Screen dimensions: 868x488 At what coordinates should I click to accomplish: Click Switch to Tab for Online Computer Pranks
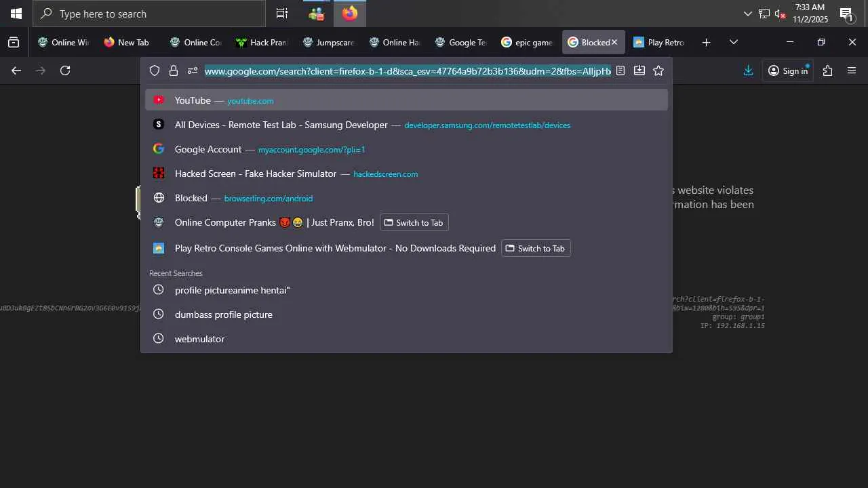point(414,222)
